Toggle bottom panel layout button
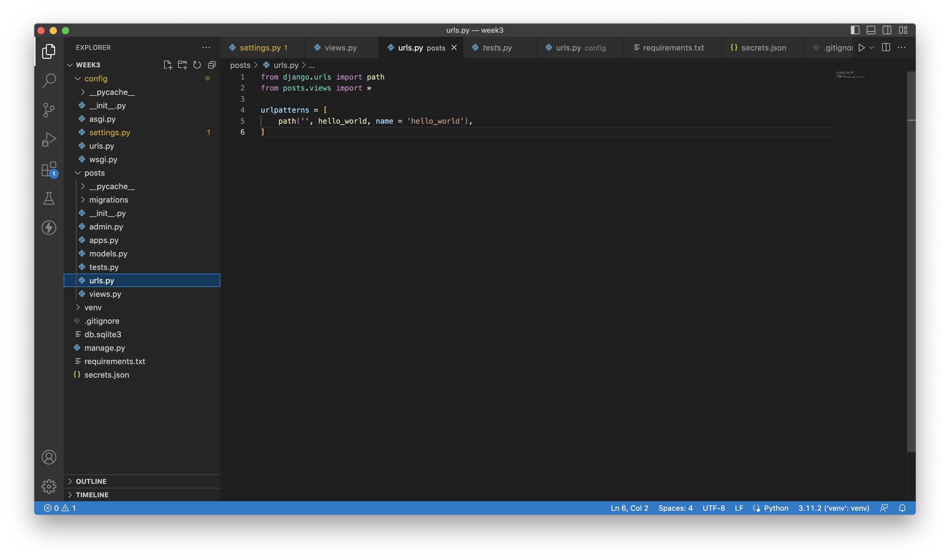The width and height of the screenshot is (950, 560). pyautogui.click(x=871, y=30)
